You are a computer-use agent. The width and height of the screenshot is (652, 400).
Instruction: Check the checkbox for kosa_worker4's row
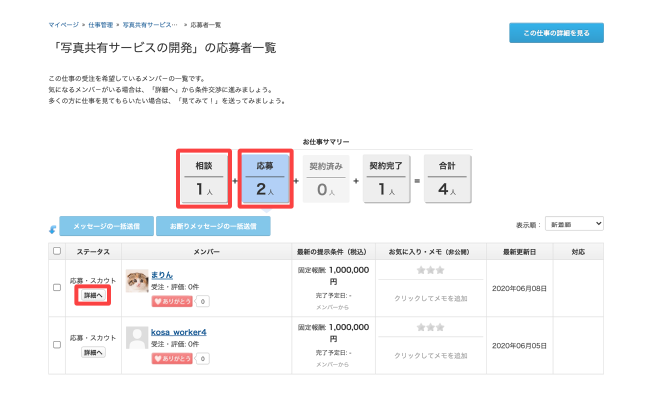pyautogui.click(x=57, y=345)
